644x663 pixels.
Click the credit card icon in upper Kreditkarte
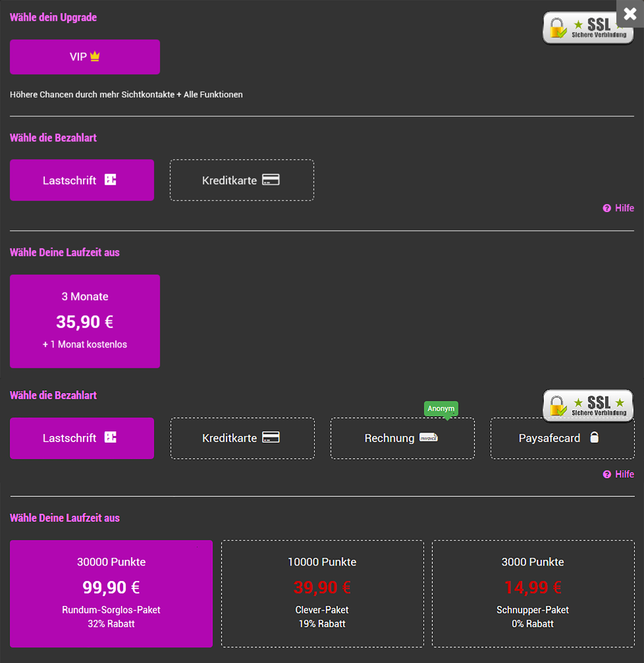tap(271, 180)
